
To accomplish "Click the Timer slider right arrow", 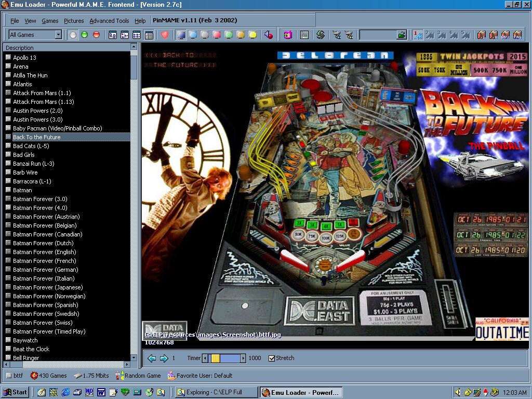I will pyautogui.click(x=243, y=358).
